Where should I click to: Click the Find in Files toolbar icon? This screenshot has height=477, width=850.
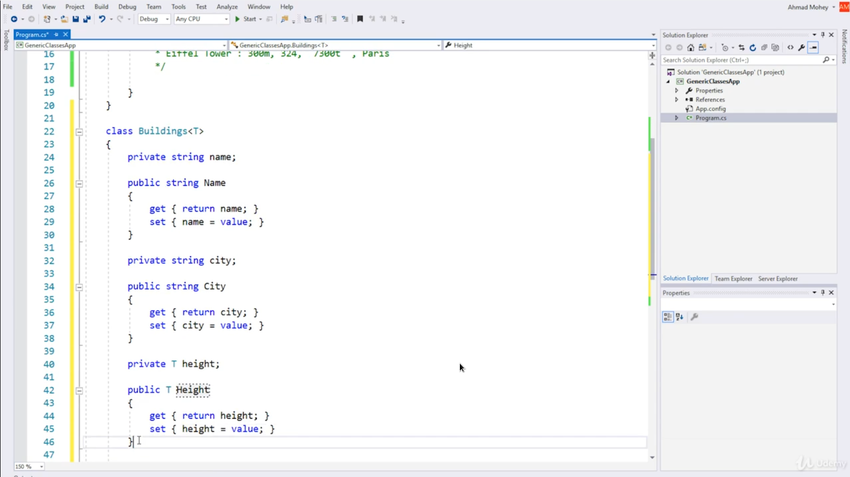click(x=285, y=19)
